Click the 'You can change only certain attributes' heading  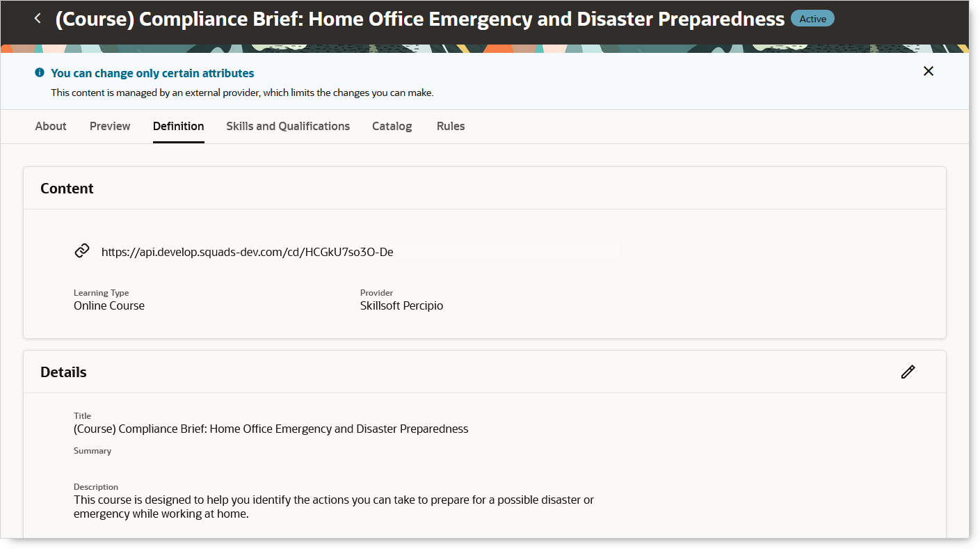pyautogui.click(x=152, y=73)
